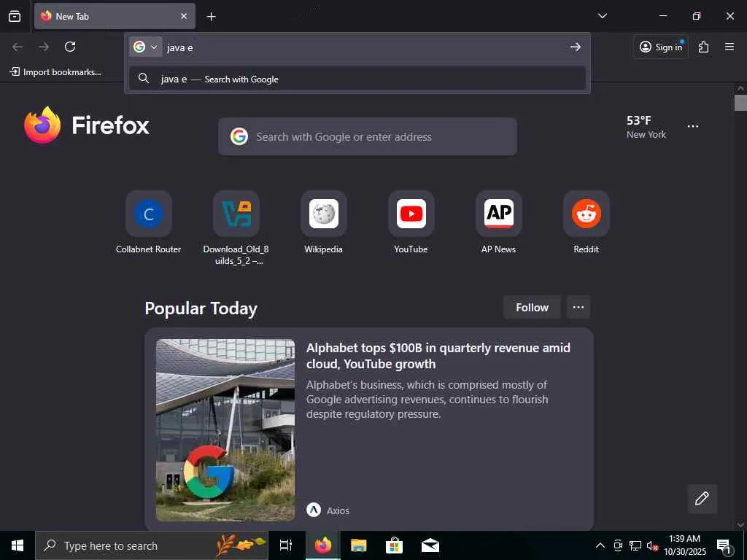
Task: Focus the 'Search with Google or enter address' box
Action: point(368,136)
